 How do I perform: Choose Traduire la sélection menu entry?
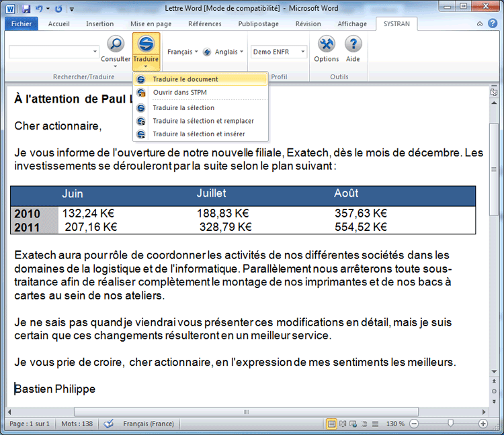[x=200, y=108]
